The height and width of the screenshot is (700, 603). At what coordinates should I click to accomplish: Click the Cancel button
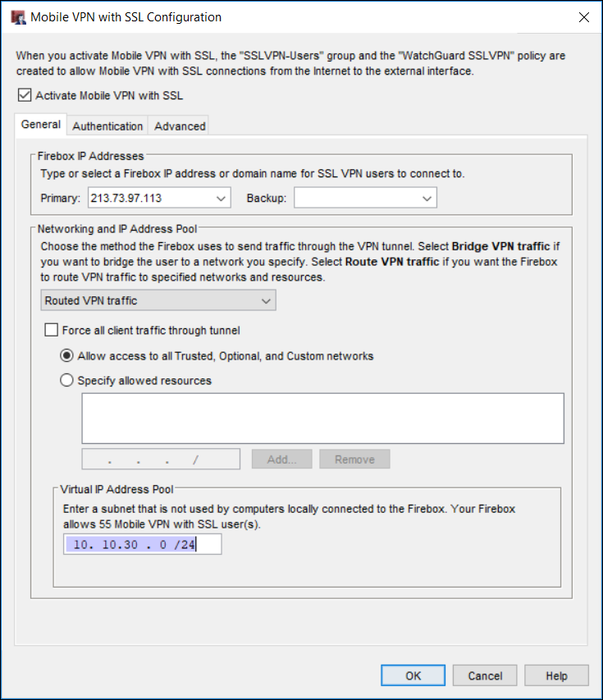pyautogui.click(x=485, y=675)
